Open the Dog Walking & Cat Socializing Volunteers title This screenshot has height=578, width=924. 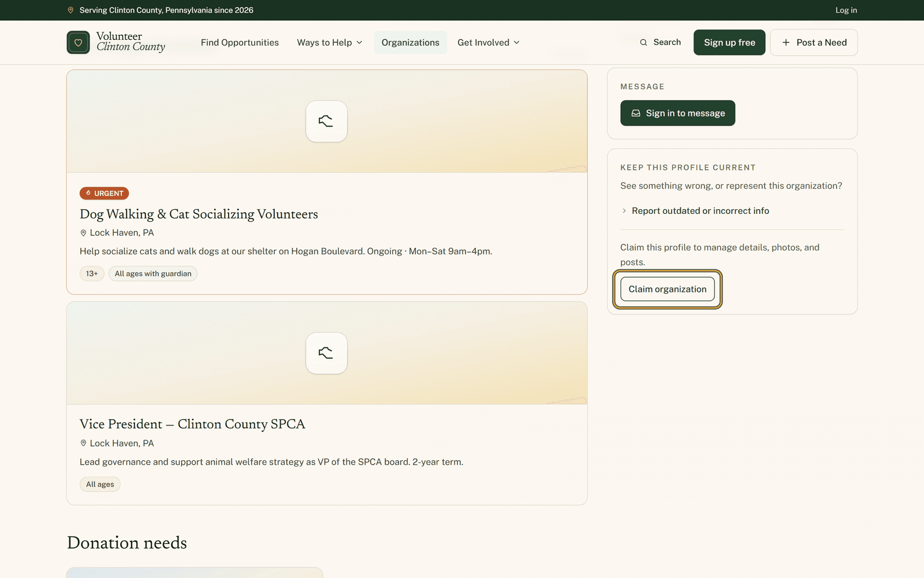199,214
